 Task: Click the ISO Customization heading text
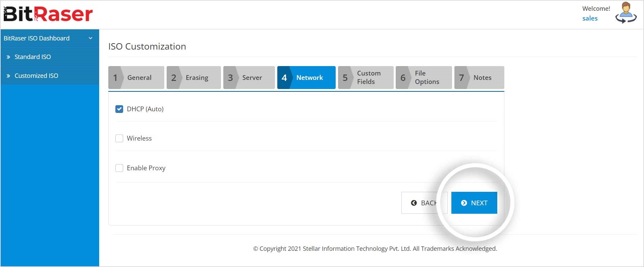click(147, 46)
